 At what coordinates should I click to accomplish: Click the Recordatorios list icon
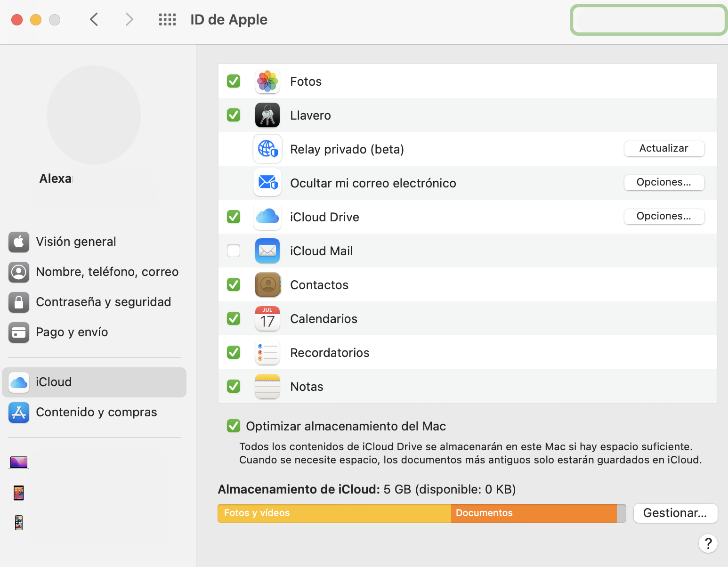[x=267, y=353]
